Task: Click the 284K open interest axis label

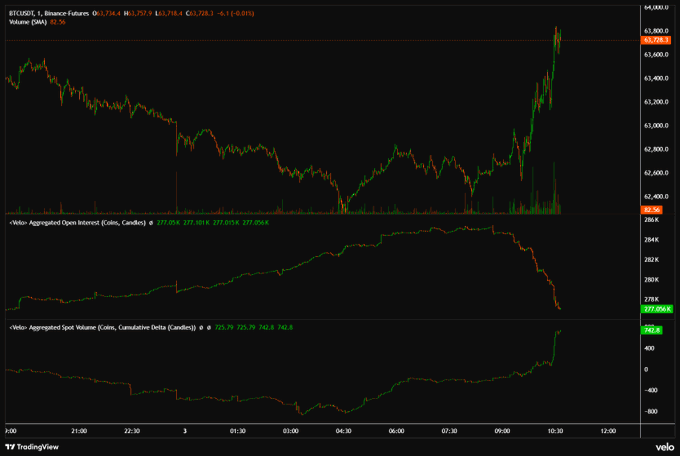Action: click(x=651, y=240)
